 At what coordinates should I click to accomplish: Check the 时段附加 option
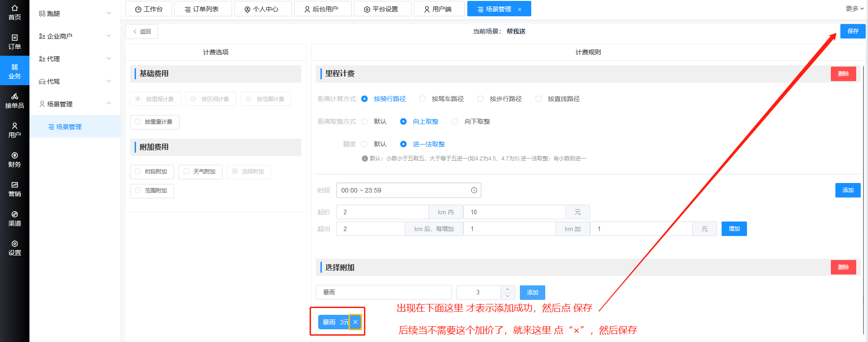(x=138, y=171)
